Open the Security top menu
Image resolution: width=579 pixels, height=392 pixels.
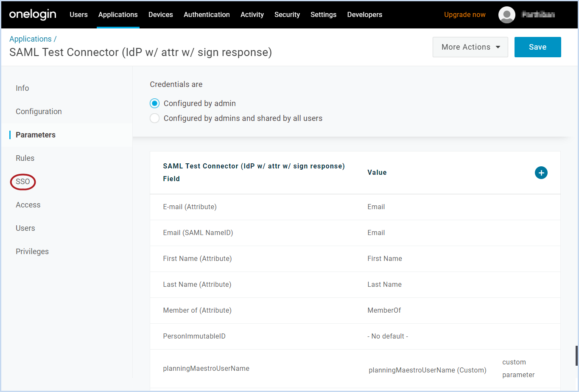[287, 14]
